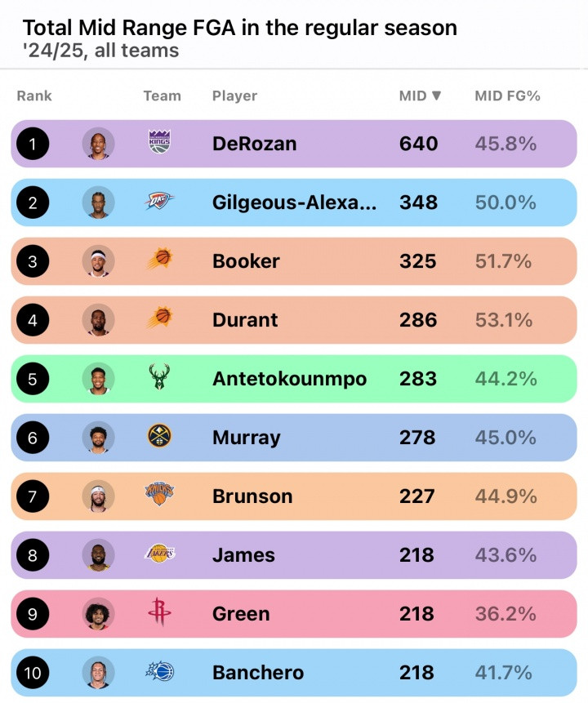Open DeRozan's player headshot
This screenshot has width=588, height=703.
tap(98, 144)
